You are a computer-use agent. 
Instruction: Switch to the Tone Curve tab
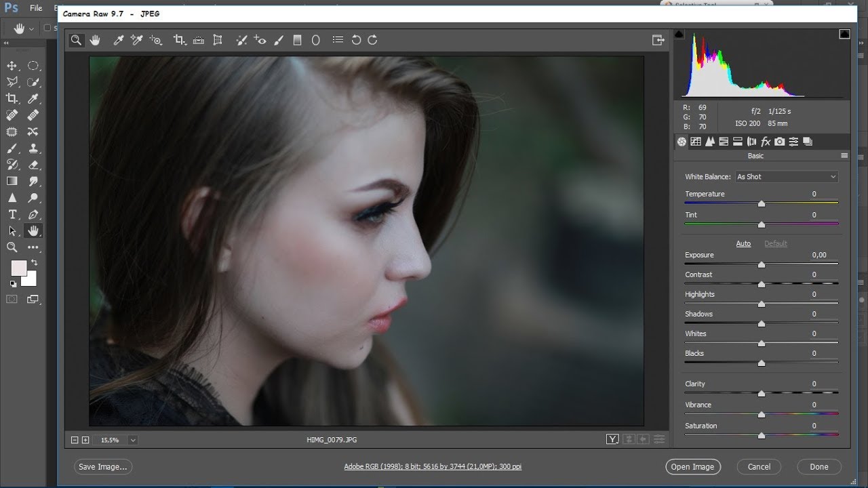coord(696,142)
